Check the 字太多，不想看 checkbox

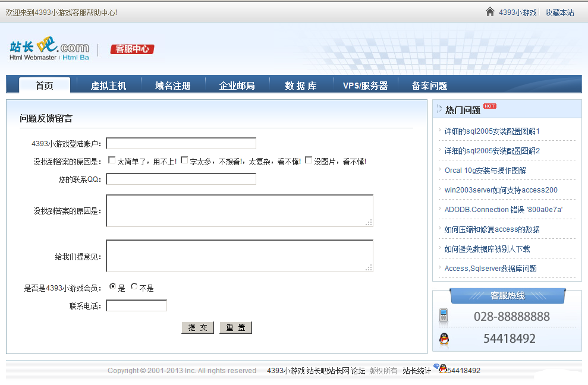(184, 160)
